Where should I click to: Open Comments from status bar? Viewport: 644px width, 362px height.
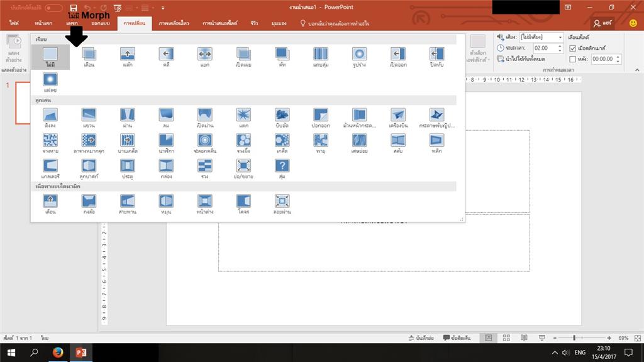(457, 337)
